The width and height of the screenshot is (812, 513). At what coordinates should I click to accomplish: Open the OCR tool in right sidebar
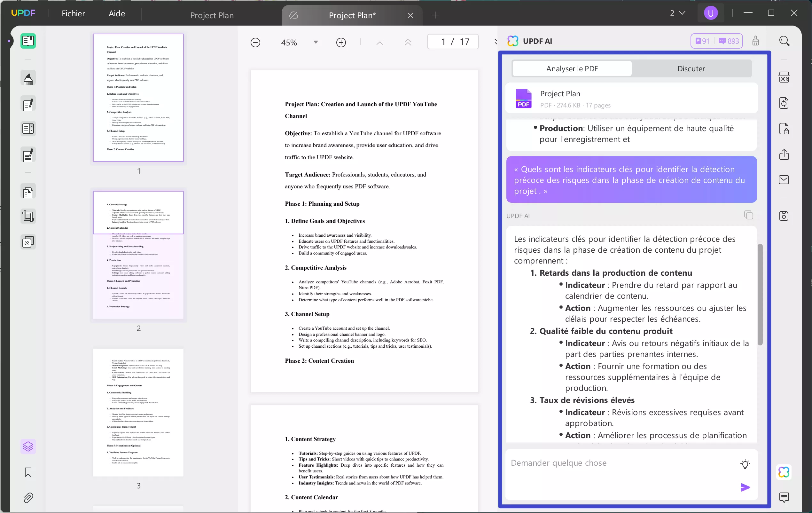pos(784,78)
